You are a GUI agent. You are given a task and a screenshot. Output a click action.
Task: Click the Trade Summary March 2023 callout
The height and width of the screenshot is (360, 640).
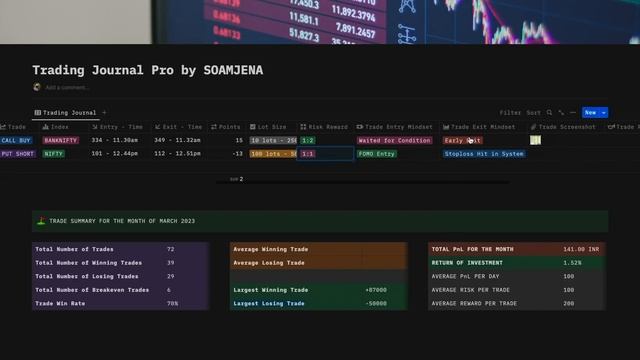point(320,221)
